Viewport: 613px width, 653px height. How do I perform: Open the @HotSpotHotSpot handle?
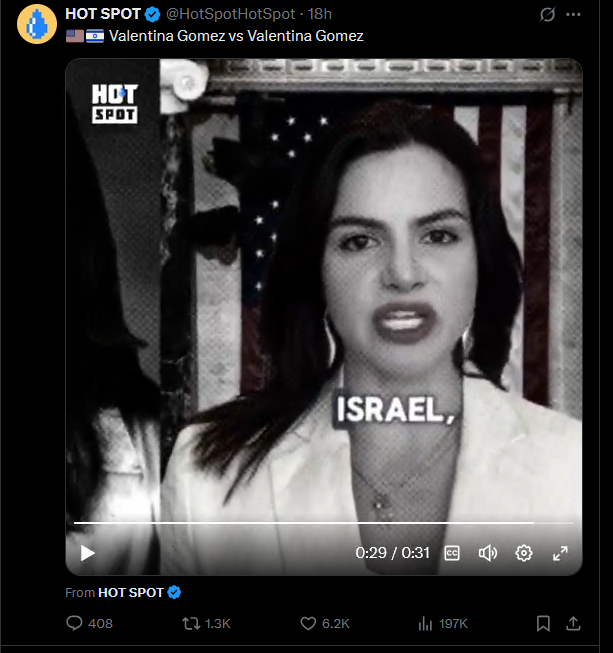tap(230, 14)
